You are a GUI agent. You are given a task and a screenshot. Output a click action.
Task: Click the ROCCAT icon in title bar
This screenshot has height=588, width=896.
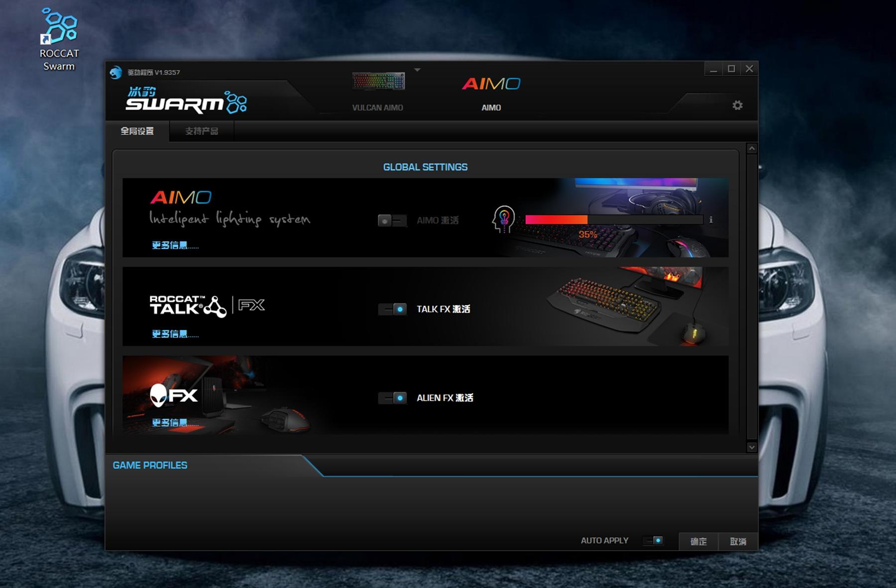116,73
